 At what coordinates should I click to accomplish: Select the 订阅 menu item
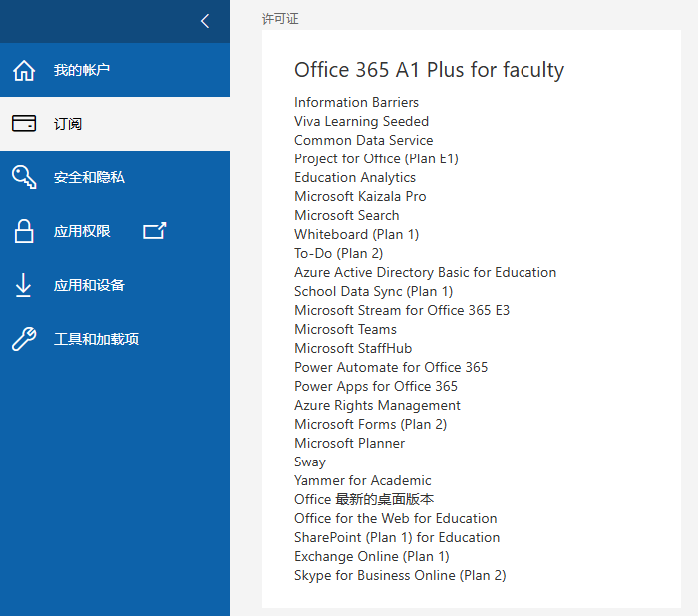point(115,124)
